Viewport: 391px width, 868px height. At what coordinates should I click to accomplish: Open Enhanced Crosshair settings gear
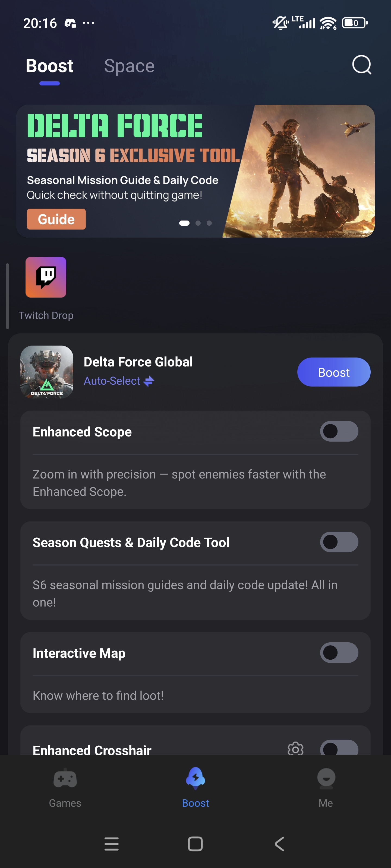click(x=295, y=748)
